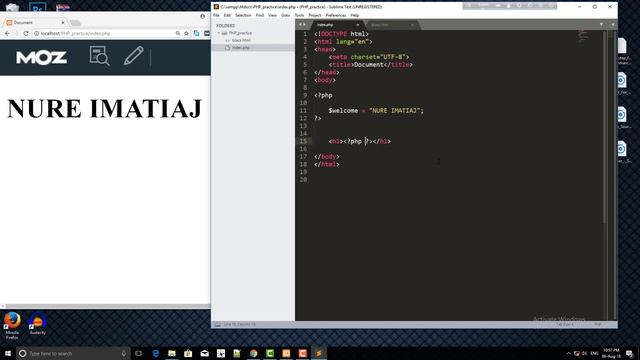Open Microsoft Store from the taskbar
This screenshot has width=640, height=360.
188,353
